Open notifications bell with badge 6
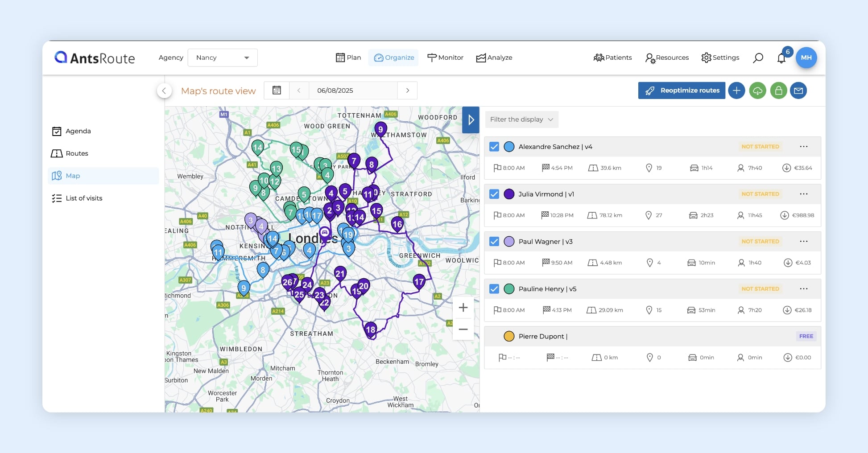Screen dimensions: 868x453 pyautogui.click(x=782, y=58)
